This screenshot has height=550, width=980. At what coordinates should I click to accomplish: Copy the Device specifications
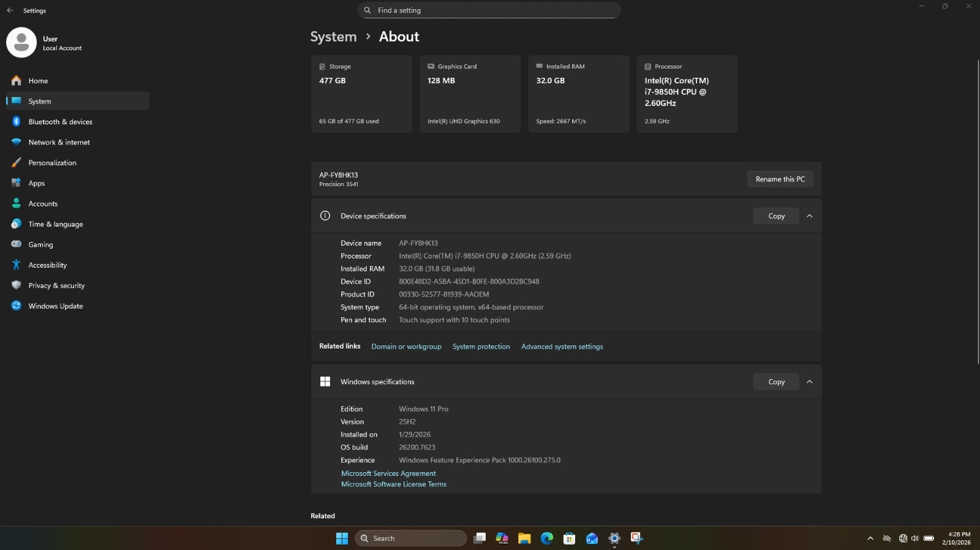tap(776, 216)
